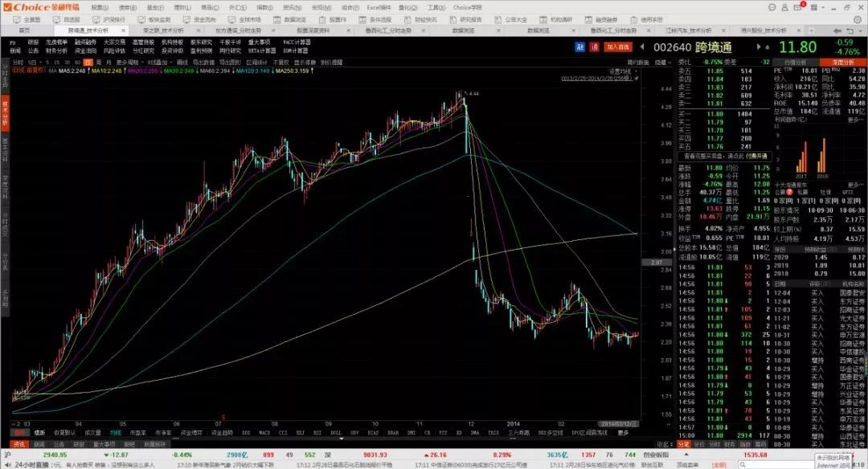Toggle 显示停牌 suspension display
The width and height of the screenshot is (868, 469).
[x=305, y=63]
